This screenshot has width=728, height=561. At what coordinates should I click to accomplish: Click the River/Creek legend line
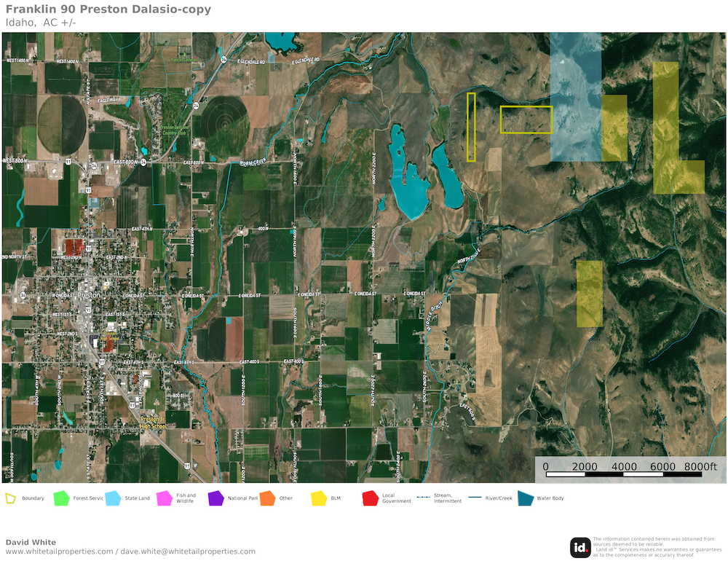pyautogui.click(x=476, y=498)
